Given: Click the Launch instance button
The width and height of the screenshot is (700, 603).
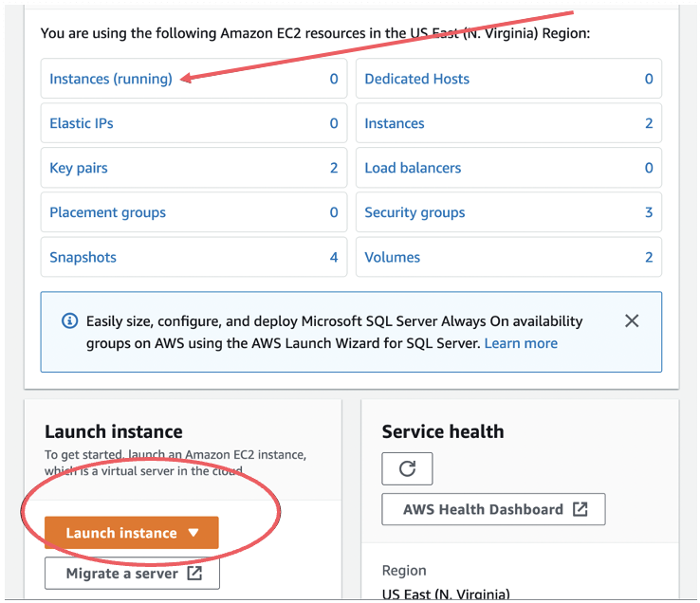Looking at the screenshot, I should 132,533.
